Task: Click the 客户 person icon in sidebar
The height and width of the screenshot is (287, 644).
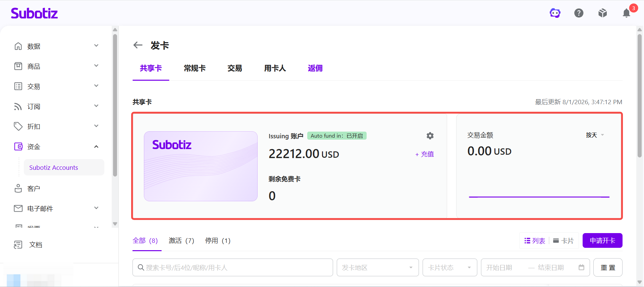Action: pyautogui.click(x=18, y=188)
